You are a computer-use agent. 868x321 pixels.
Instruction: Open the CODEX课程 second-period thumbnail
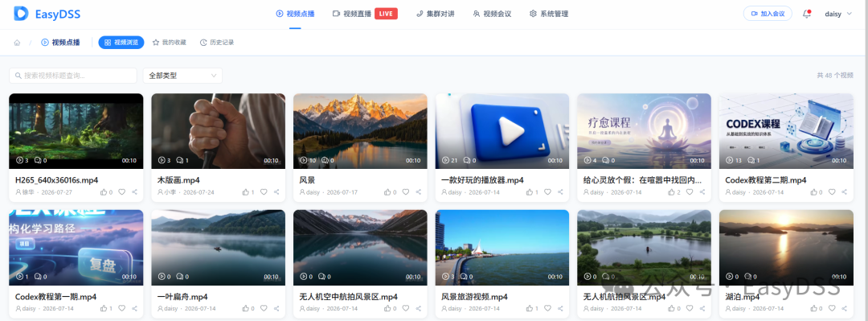pyautogui.click(x=786, y=131)
